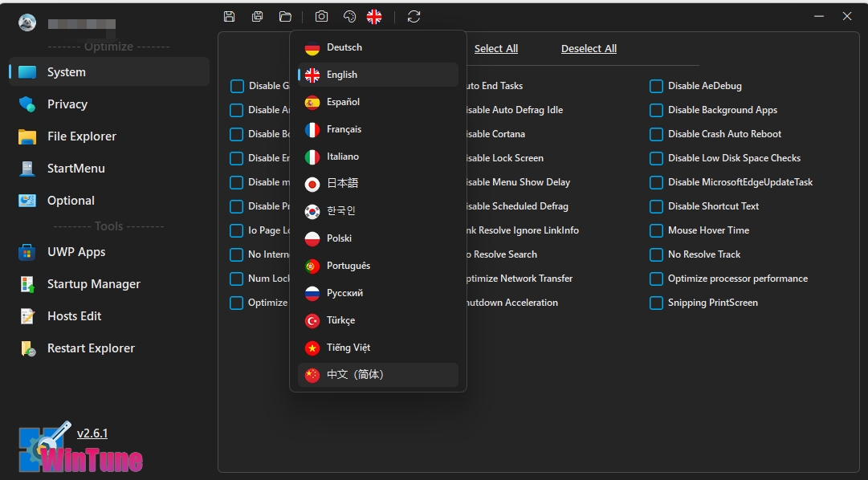The height and width of the screenshot is (480, 868).
Task: Click the camera snapshot icon
Action: point(321,17)
